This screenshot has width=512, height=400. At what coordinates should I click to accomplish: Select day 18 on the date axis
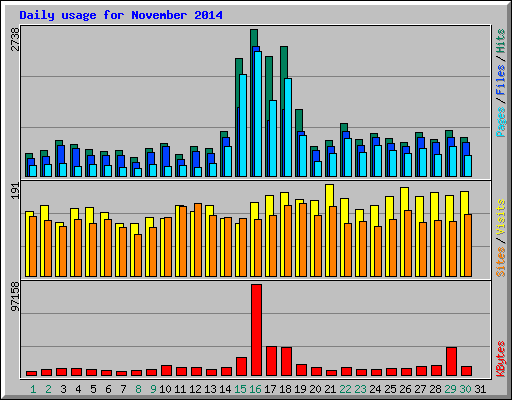click(285, 389)
